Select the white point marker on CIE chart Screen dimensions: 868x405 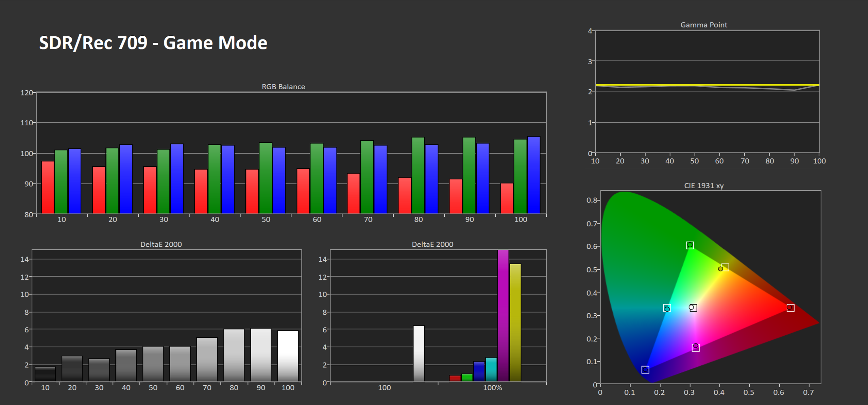tap(693, 307)
